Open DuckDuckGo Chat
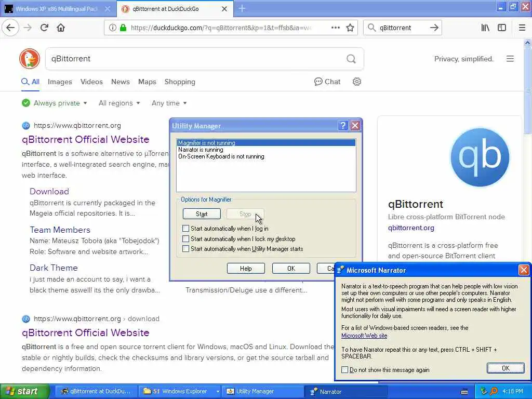The width and height of the screenshot is (532, 399). (x=327, y=82)
